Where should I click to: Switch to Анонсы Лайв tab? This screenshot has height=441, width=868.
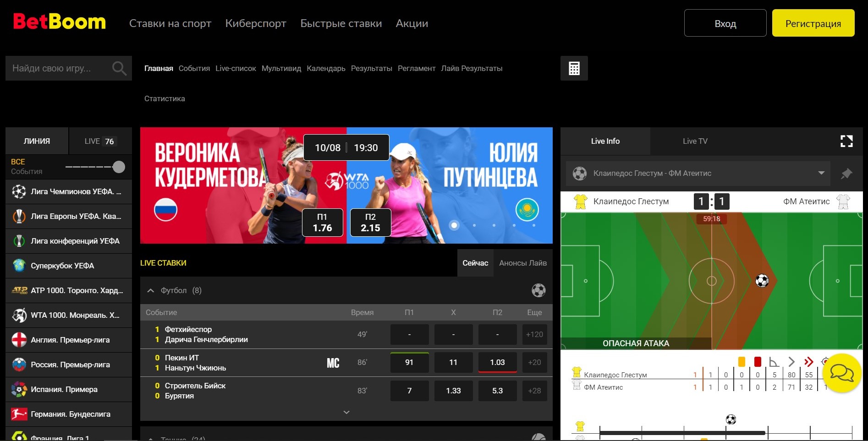pos(523,263)
